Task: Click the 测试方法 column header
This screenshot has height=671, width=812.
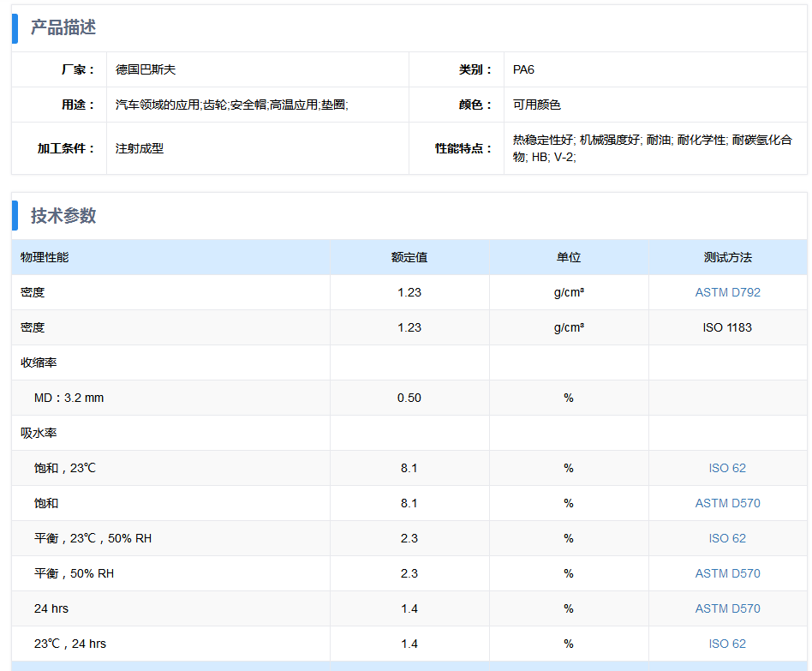Action: click(727, 257)
